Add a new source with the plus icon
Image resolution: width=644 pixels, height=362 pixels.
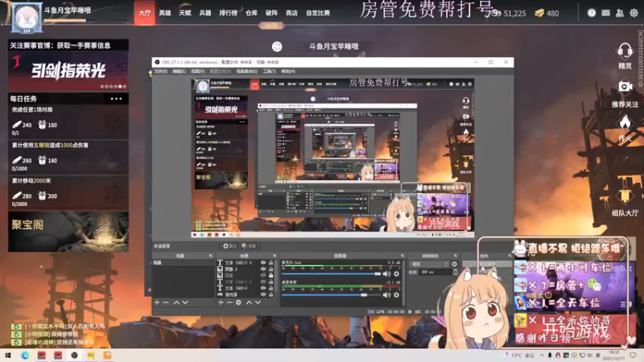(221, 302)
